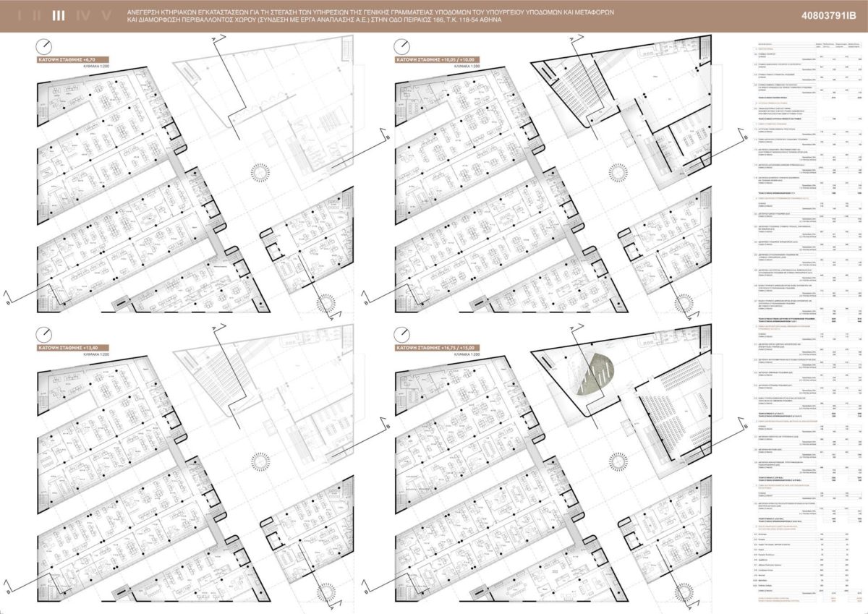Viewport: 868px width, 614px height.
Task: Select the ΚΑΤΟΨΗ ΣΤΑΘΜΗΣ +13,40 brown label bar
Action: point(73,349)
